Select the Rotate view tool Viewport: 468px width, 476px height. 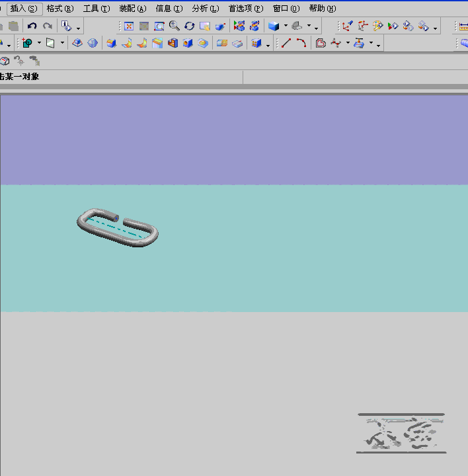tap(190, 26)
